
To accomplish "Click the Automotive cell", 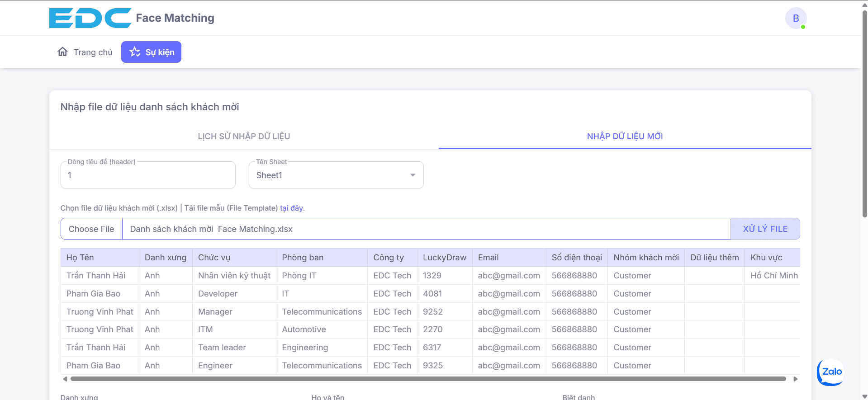I will [322, 329].
